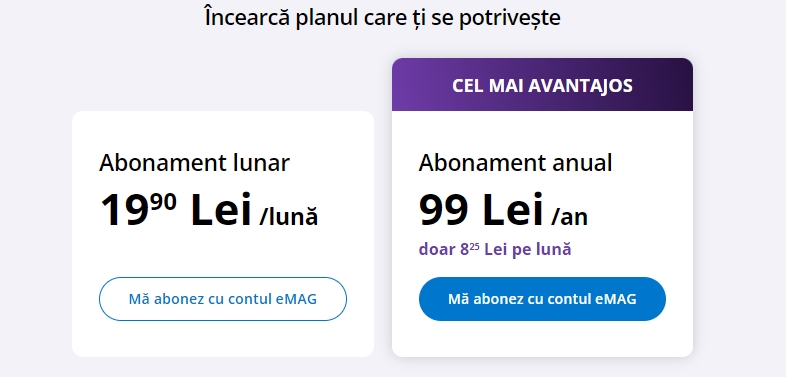786x377 pixels.
Task: Click the superscript 90 in the monthly price
Action: [x=163, y=203]
